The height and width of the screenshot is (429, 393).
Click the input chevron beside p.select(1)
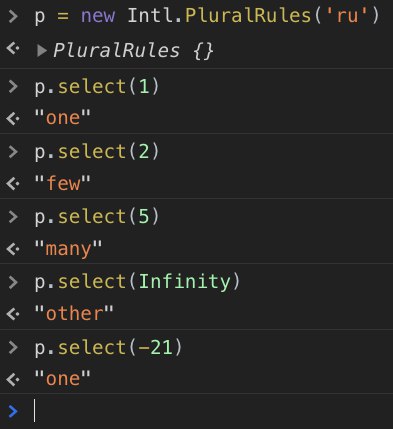click(x=13, y=86)
